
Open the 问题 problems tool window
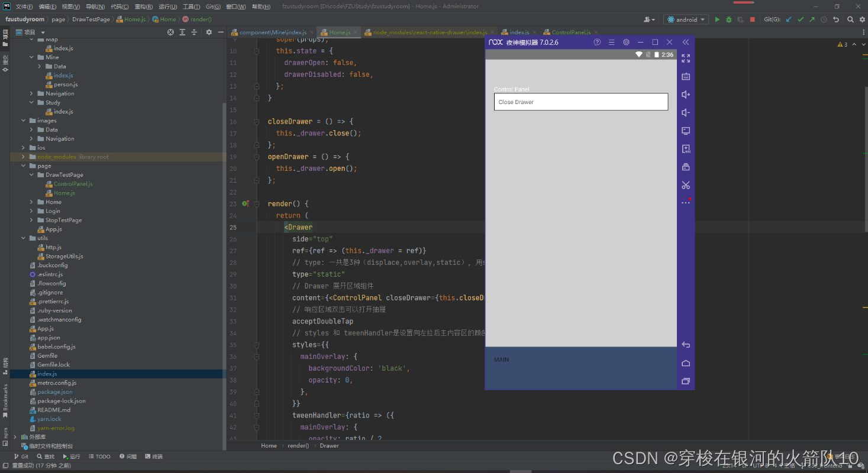click(x=128, y=456)
